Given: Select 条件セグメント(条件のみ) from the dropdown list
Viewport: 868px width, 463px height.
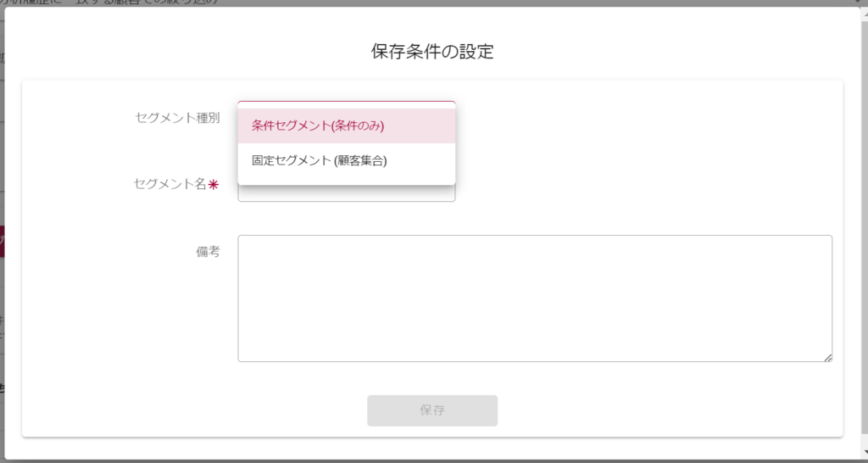Looking at the screenshot, I should (318, 126).
